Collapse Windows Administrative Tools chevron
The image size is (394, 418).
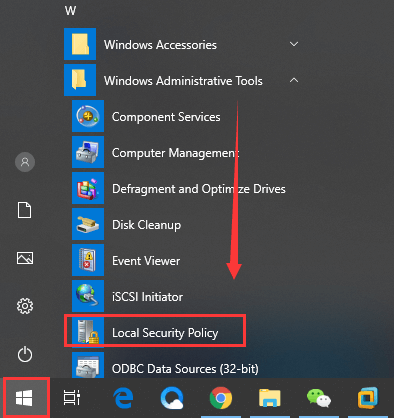click(294, 80)
